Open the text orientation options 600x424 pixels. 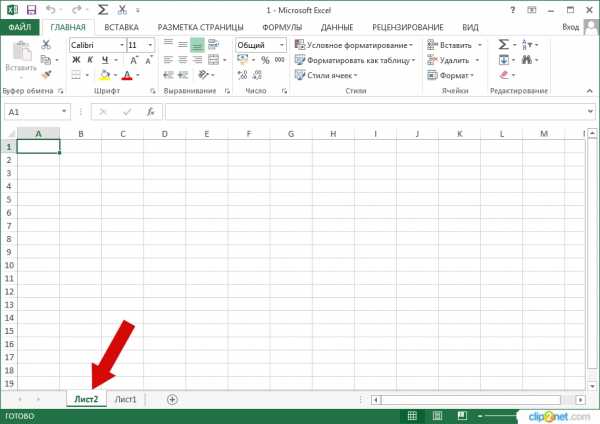tap(204, 75)
